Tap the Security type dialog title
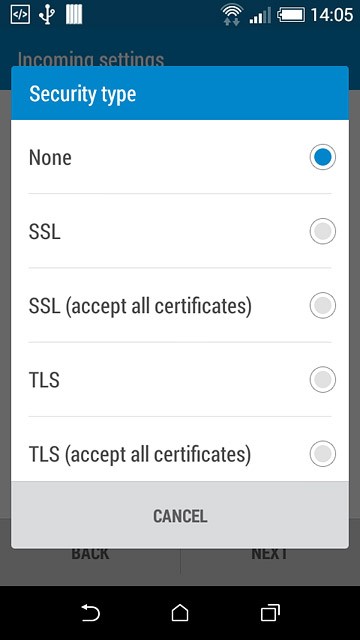 point(82,94)
